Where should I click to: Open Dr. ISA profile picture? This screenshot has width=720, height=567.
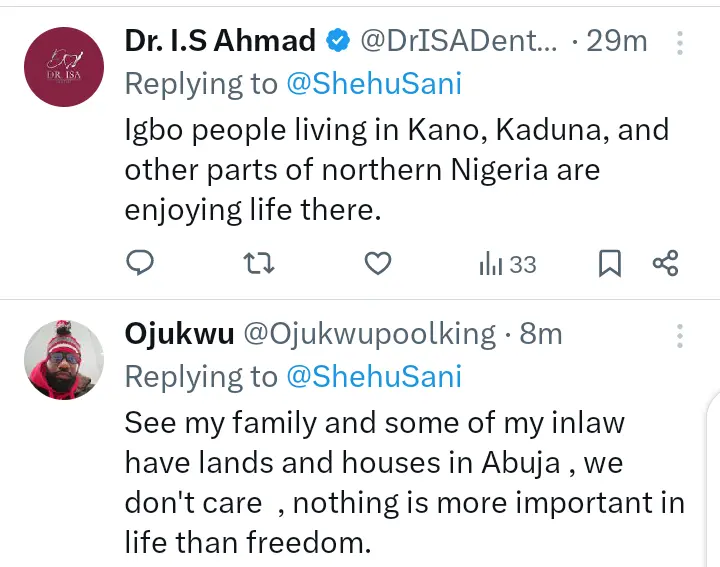[x=64, y=66]
